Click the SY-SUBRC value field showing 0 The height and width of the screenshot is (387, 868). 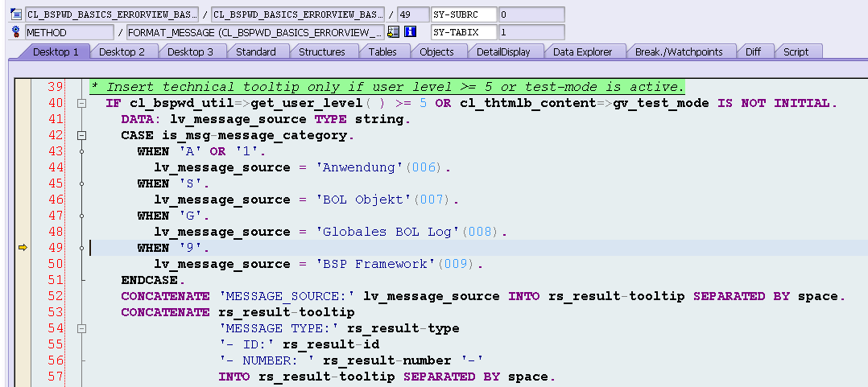[x=531, y=14]
